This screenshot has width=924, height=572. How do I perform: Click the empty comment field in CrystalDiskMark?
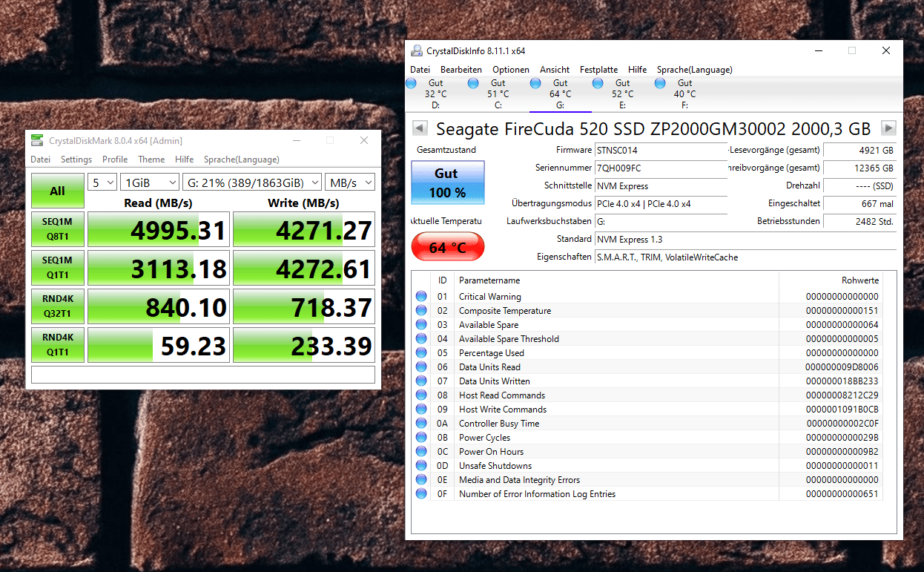click(x=203, y=375)
